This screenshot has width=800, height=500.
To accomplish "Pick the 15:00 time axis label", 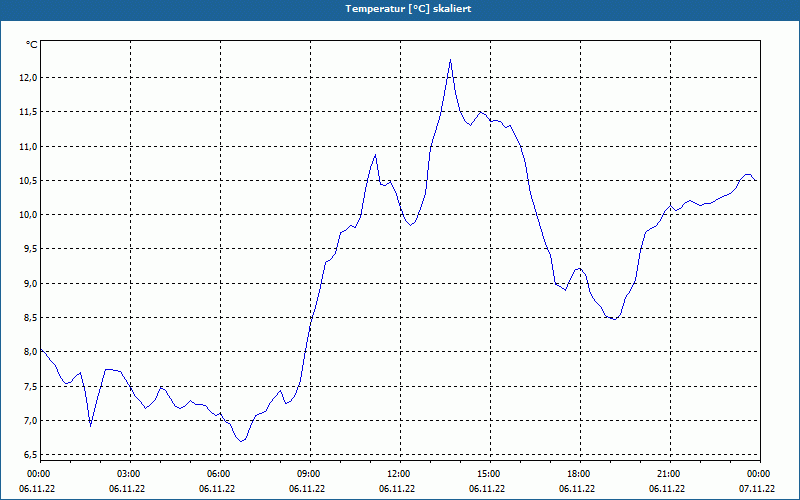I will [490, 474].
